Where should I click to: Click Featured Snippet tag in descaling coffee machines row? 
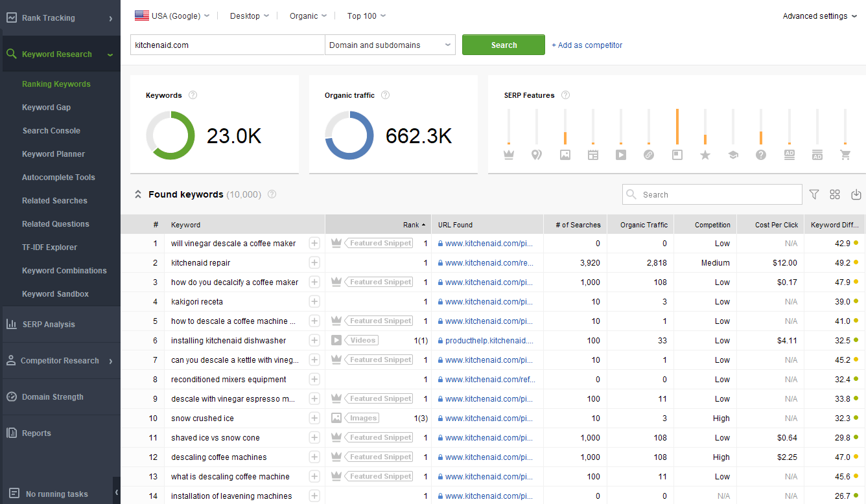[x=379, y=457]
